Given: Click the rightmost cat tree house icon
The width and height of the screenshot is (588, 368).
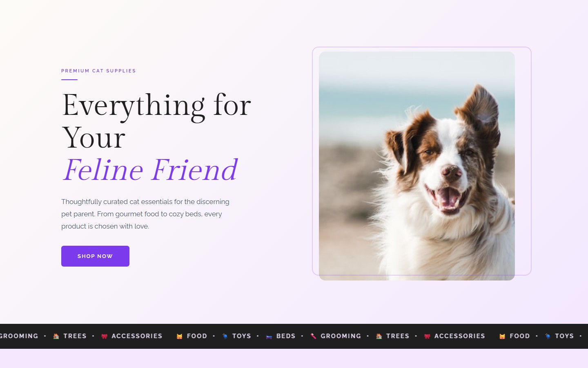Looking at the screenshot, I should (379, 336).
